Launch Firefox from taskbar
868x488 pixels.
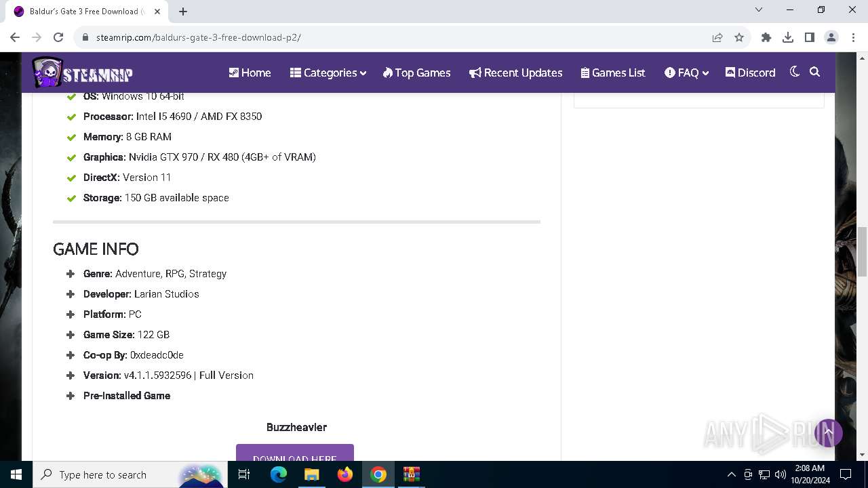click(x=345, y=474)
